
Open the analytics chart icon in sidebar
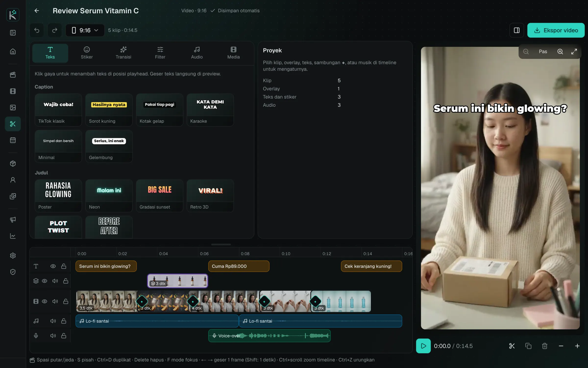tap(13, 236)
